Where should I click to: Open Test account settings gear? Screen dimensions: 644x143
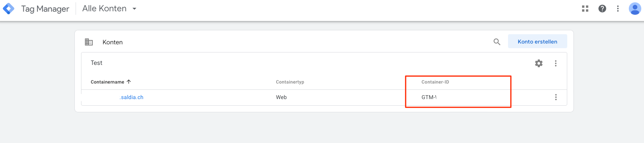pyautogui.click(x=539, y=63)
